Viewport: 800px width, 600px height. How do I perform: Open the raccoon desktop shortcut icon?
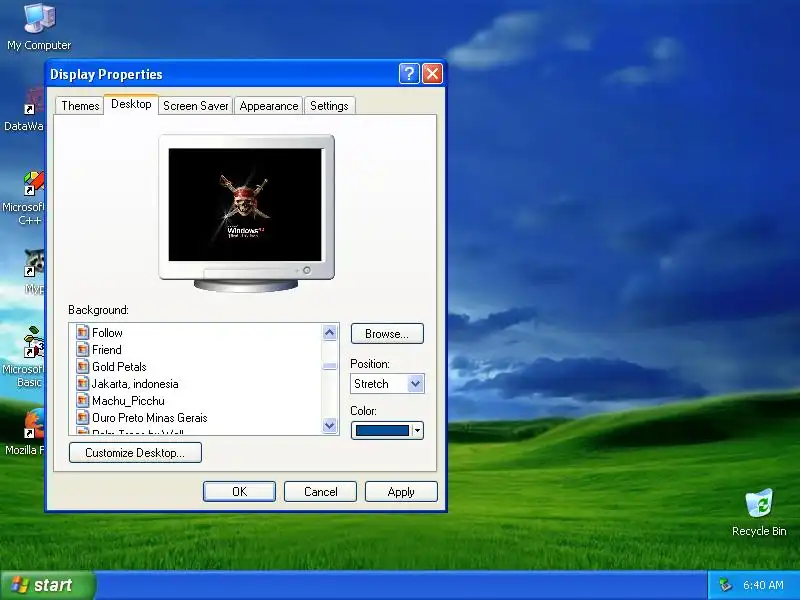pos(34,263)
